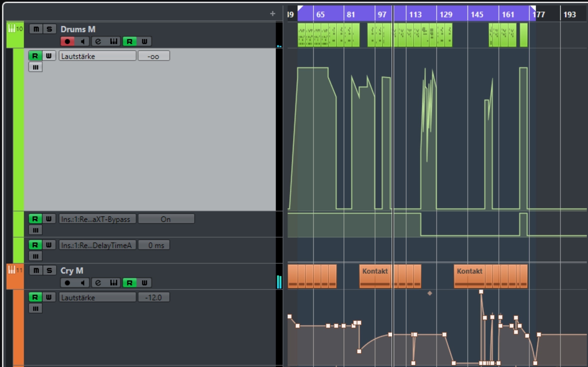Click the Drums M instrument track icon
The height and width of the screenshot is (367, 588).
coord(11,28)
